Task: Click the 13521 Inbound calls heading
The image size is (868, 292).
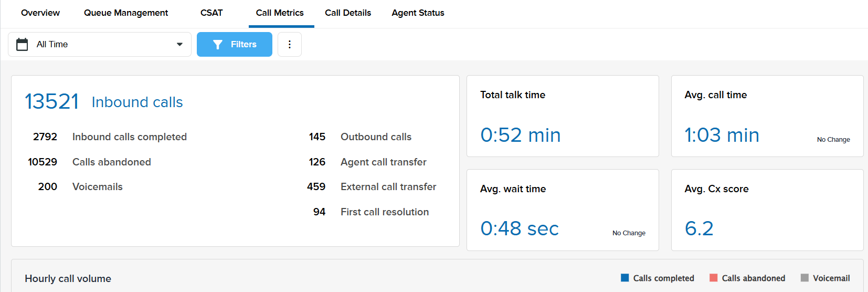Action: click(x=104, y=102)
